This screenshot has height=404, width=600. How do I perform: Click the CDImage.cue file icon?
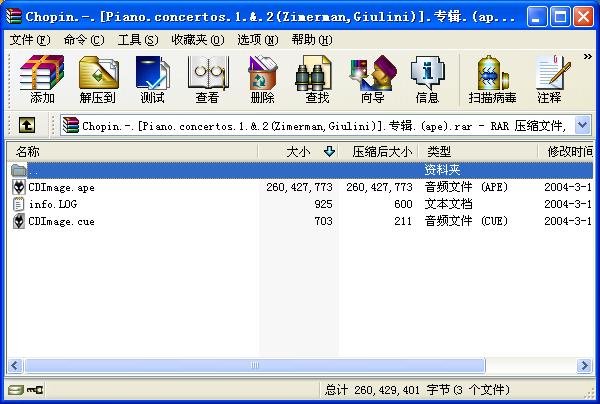[x=19, y=221]
